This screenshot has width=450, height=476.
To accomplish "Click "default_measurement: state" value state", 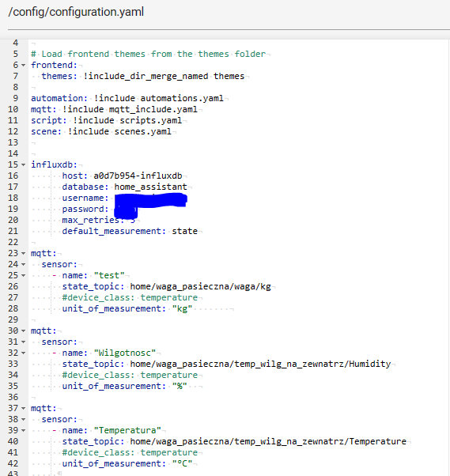I will click(185, 232).
